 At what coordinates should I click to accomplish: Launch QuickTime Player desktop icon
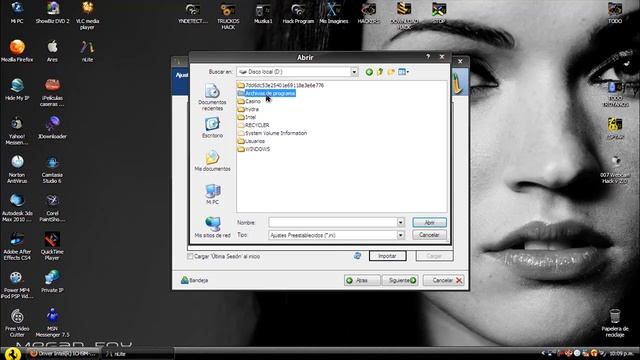52,246
